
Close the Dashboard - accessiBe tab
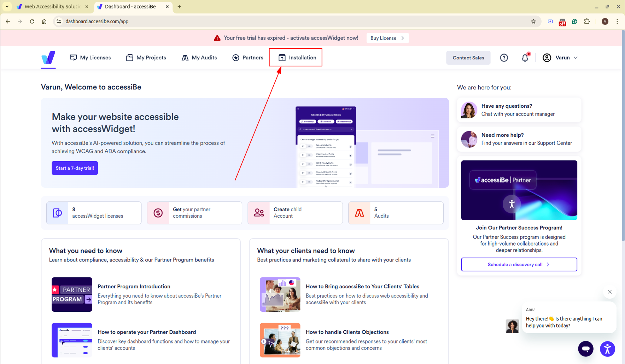167,7
